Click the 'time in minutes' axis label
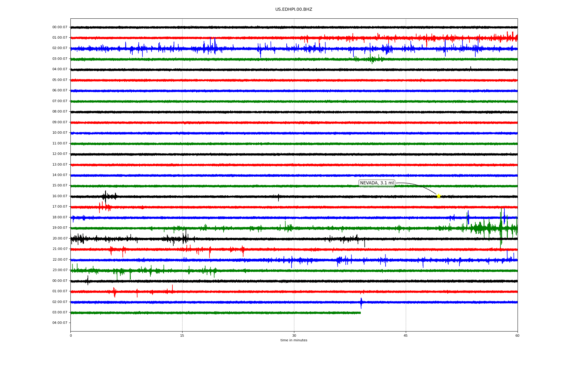 click(x=293, y=340)
